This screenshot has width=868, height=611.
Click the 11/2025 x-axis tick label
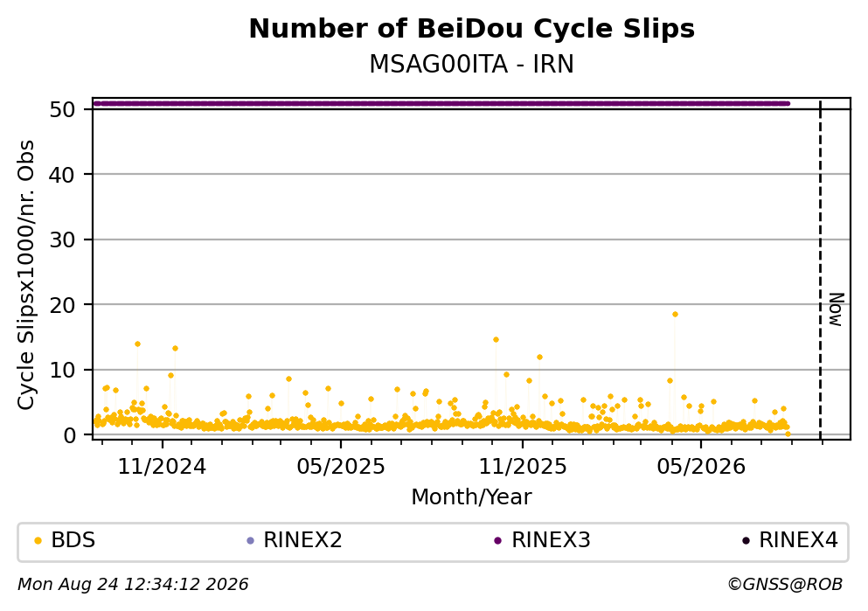(523, 467)
